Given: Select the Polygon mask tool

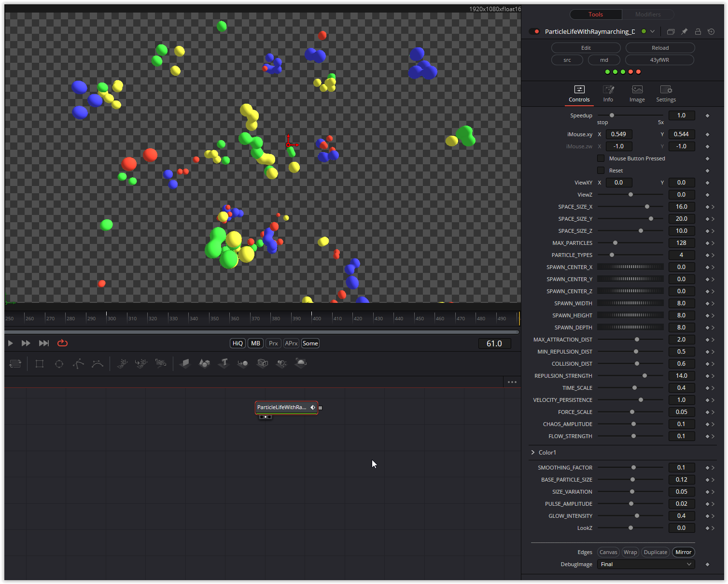Looking at the screenshot, I should point(78,364).
